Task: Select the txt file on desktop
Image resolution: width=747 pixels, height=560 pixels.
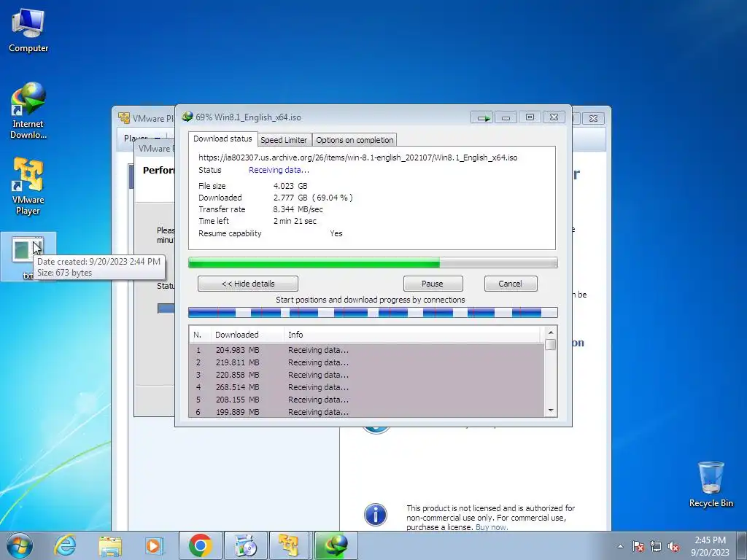Action: pos(28,256)
